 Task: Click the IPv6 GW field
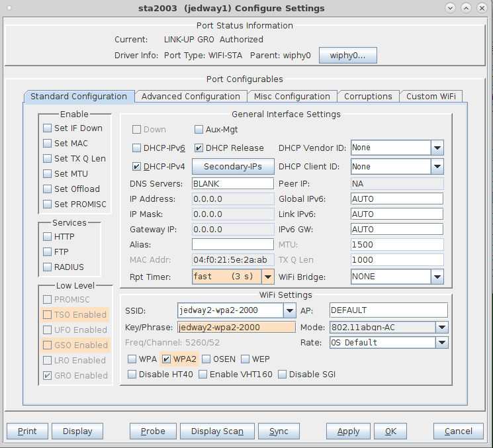tap(397, 229)
